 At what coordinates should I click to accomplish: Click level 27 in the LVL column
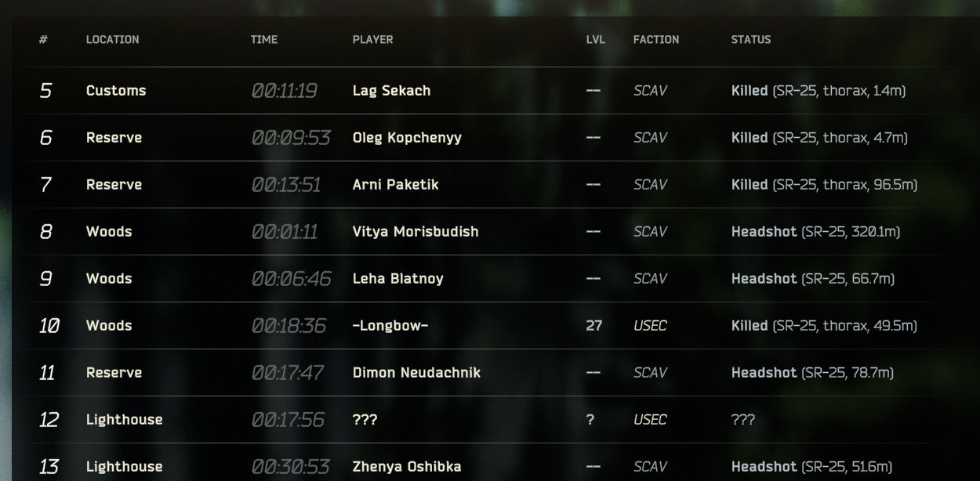[594, 326]
